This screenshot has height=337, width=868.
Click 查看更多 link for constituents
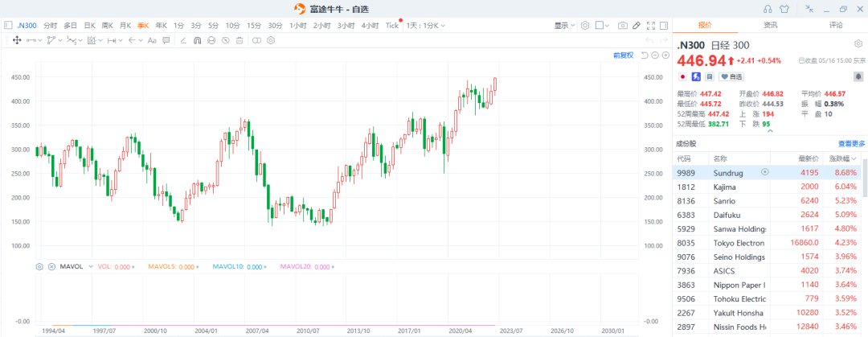[x=851, y=143]
